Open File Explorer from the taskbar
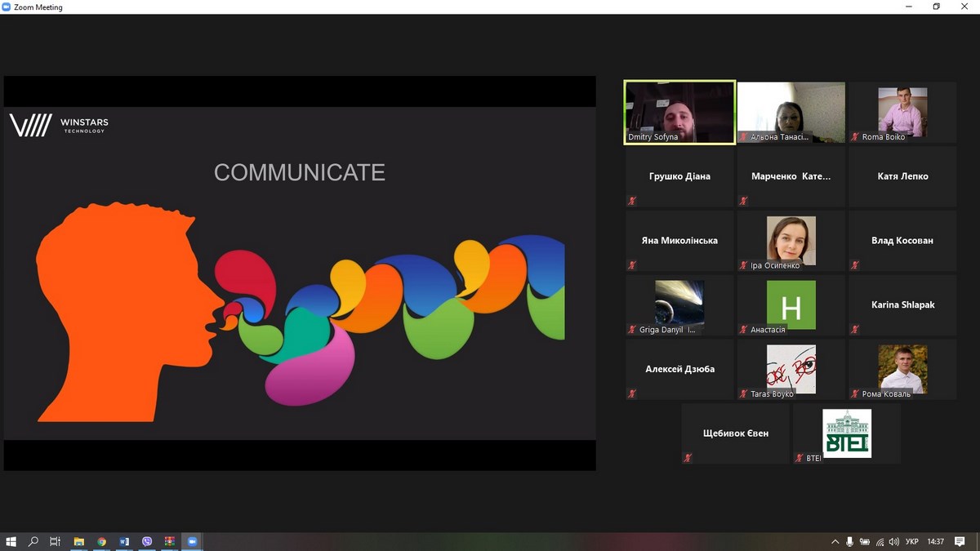The image size is (980, 551). pyautogui.click(x=79, y=541)
